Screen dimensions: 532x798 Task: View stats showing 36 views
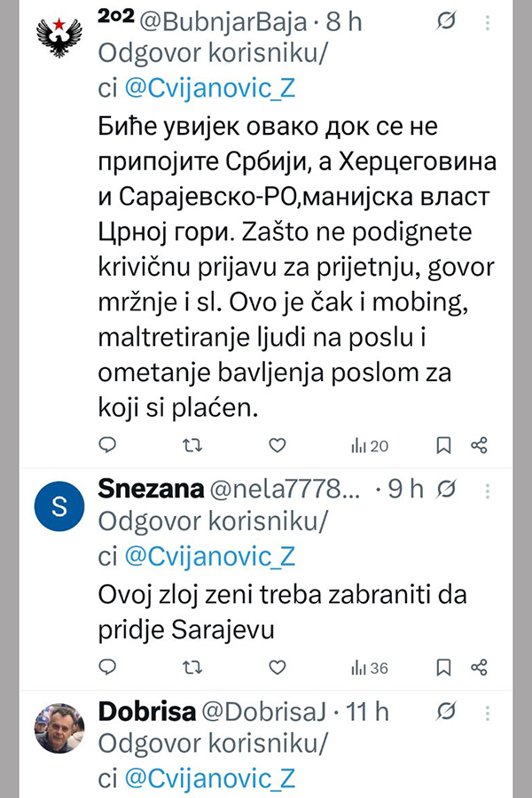click(370, 668)
